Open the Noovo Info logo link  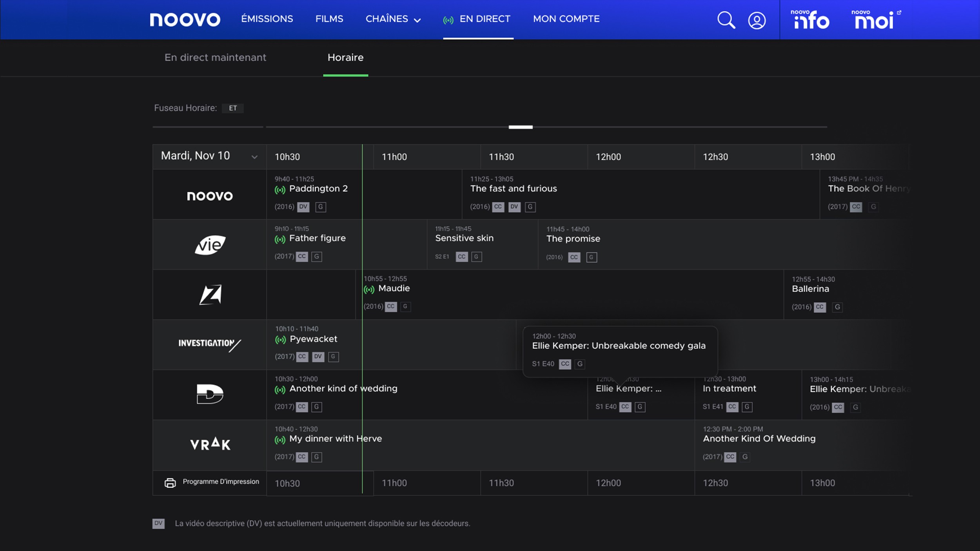coord(810,20)
